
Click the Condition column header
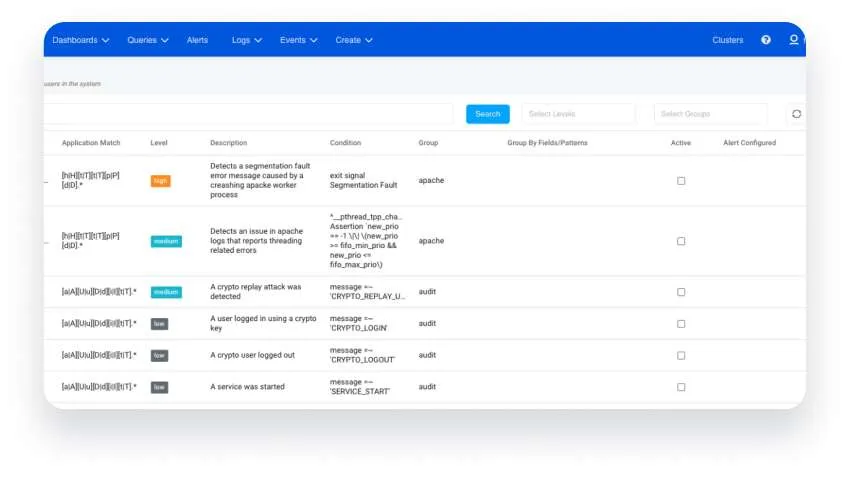(x=345, y=143)
